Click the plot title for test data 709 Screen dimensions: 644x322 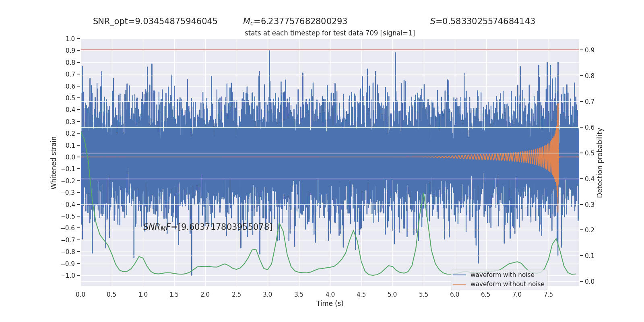pyautogui.click(x=330, y=33)
